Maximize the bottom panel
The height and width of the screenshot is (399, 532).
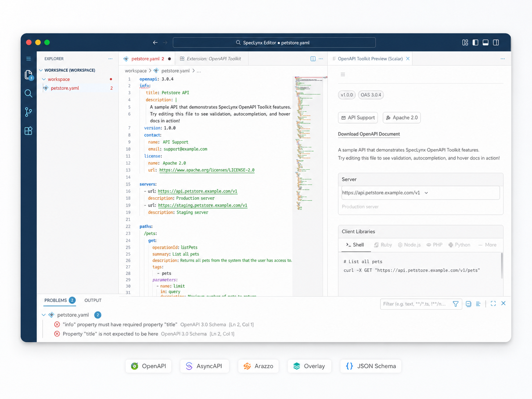pyautogui.click(x=493, y=303)
